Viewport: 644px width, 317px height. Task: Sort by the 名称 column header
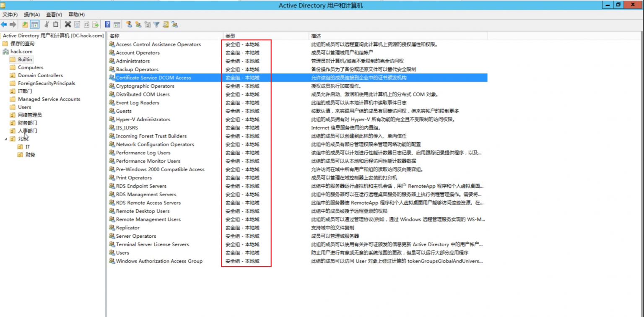165,36
